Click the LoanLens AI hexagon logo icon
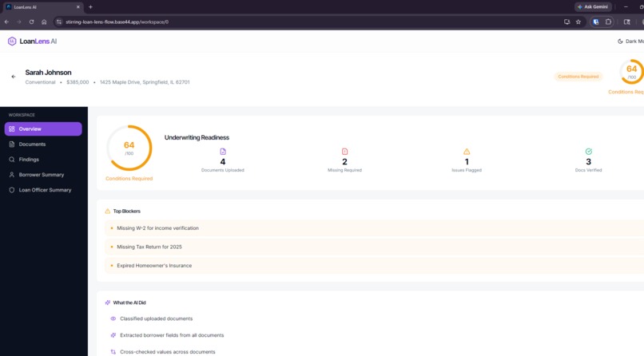Image resolution: width=644 pixels, height=356 pixels. pyautogui.click(x=12, y=41)
